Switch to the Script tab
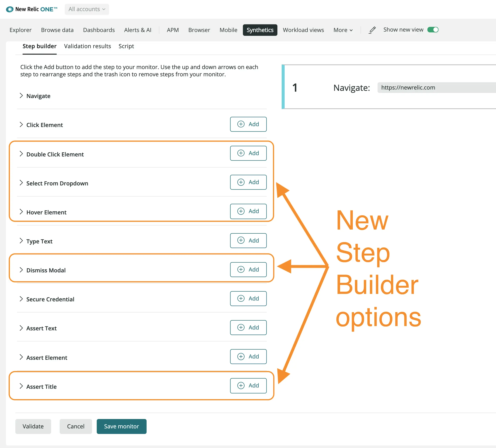 (x=126, y=46)
